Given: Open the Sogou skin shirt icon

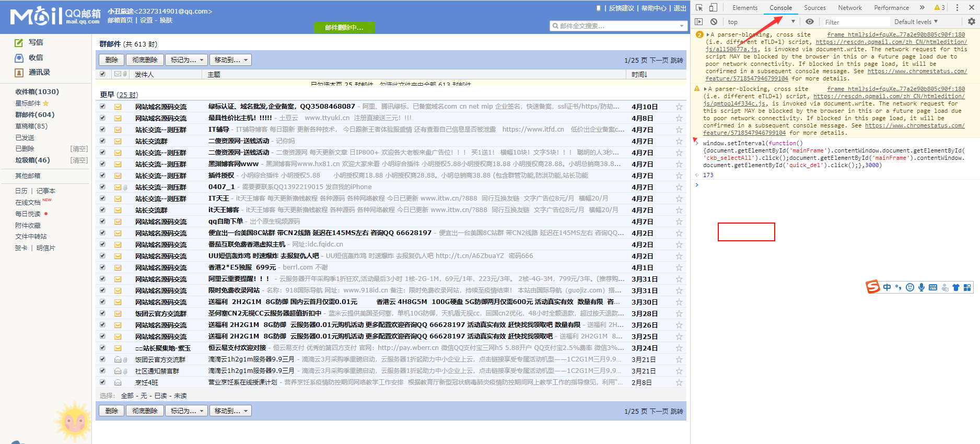Looking at the screenshot, I should tap(956, 287).
